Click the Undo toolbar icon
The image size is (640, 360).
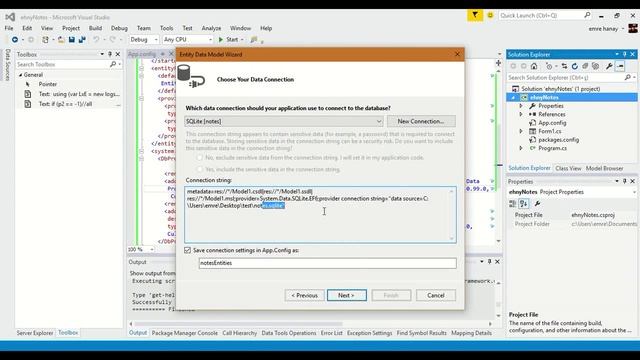point(96,40)
